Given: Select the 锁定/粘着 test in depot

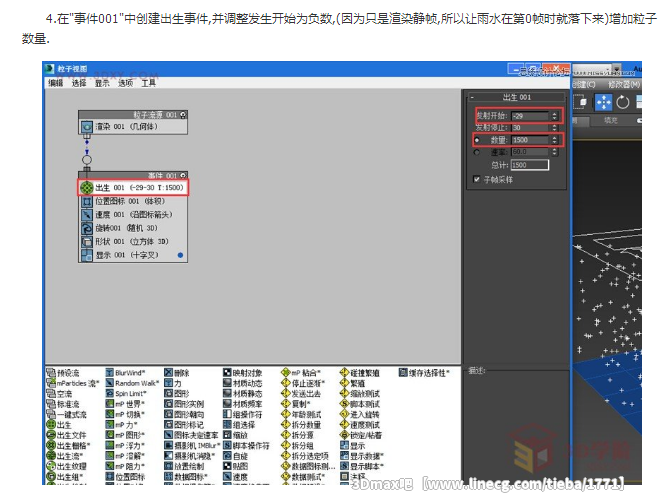Looking at the screenshot, I should coord(361,435).
